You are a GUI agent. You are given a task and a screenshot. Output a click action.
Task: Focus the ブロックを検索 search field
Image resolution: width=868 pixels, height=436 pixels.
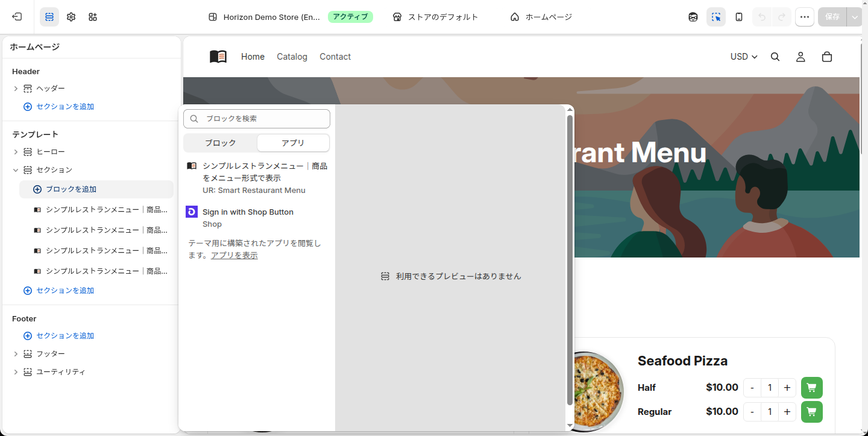257,119
